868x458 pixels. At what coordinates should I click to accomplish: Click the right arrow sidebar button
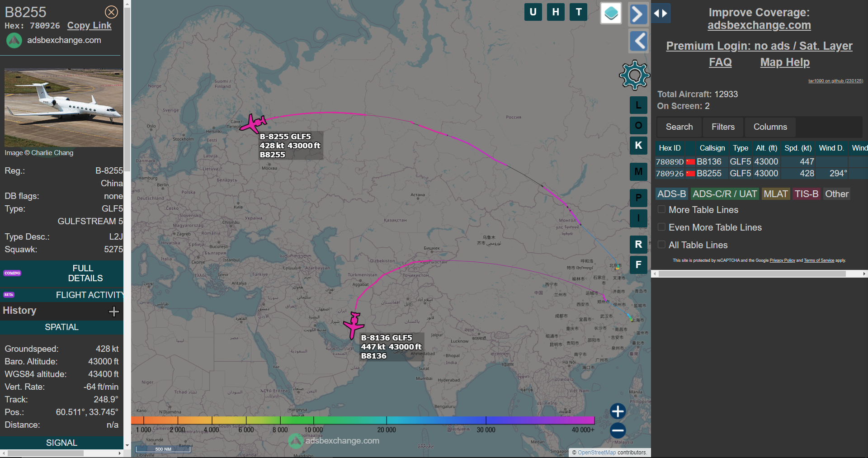pos(638,14)
